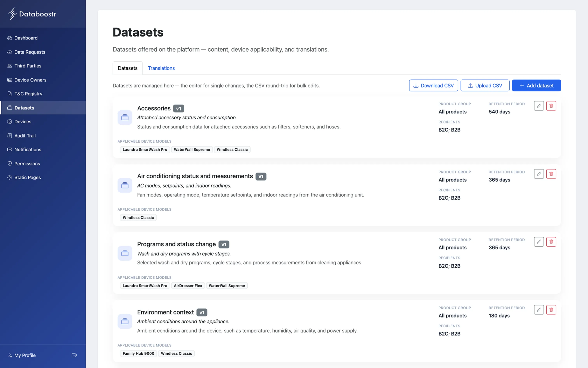The image size is (588, 368).
Task: Click the Download CSV button
Action: 433,85
